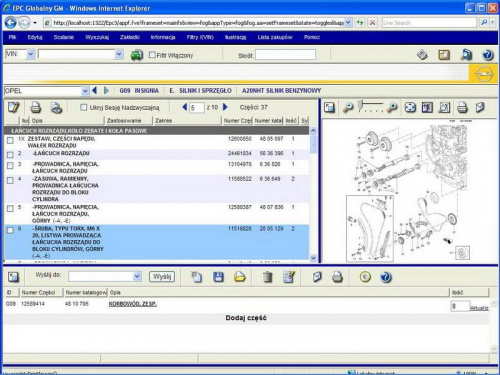Click the illustration panel layout icon

pyautogui.click(x=329, y=107)
